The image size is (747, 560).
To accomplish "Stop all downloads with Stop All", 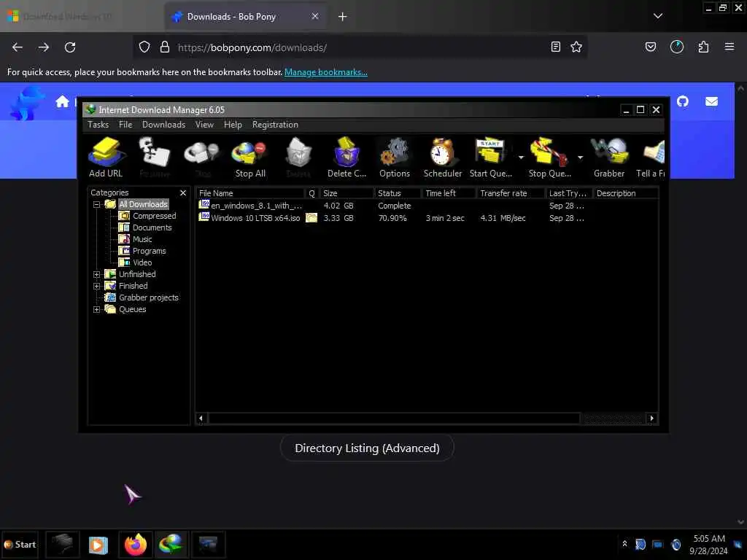I will [x=250, y=157].
